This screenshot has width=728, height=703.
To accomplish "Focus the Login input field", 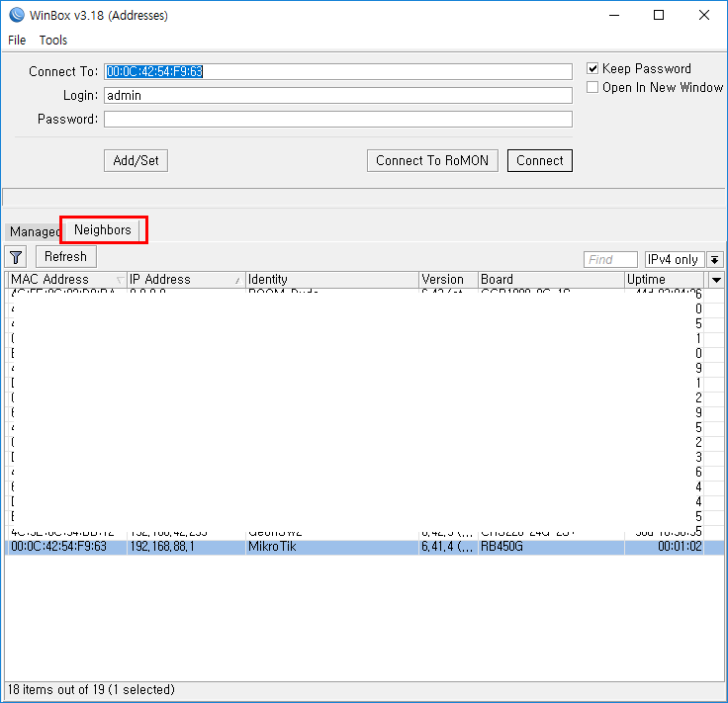I will (x=338, y=95).
